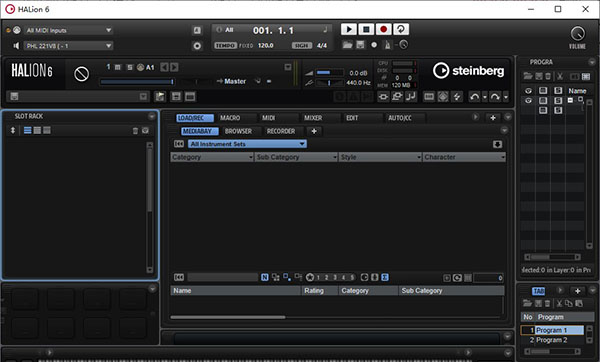Add a new tab next to AUTO/CC

[493, 118]
